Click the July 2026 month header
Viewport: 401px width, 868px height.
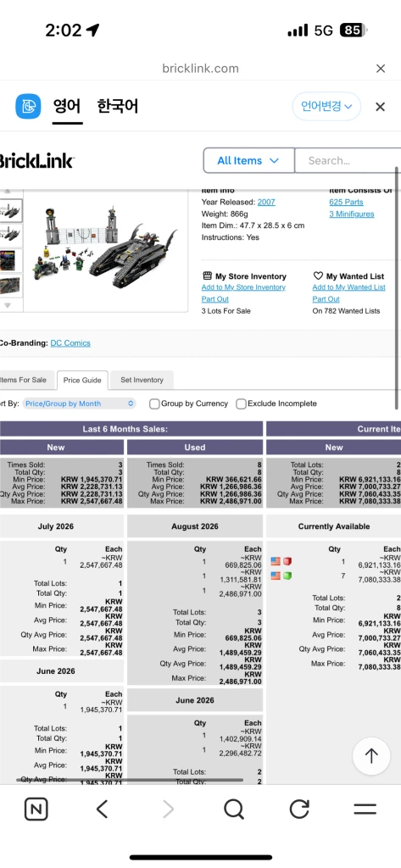pyautogui.click(x=55, y=526)
